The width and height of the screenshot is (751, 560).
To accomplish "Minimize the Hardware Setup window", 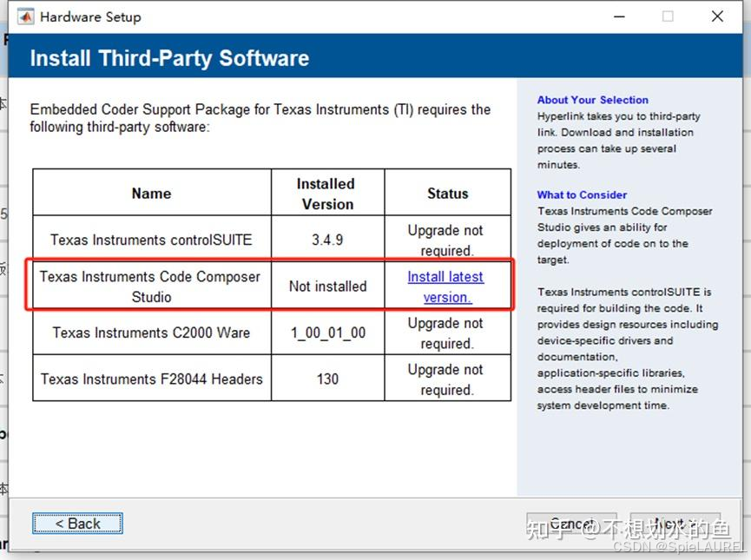I will coord(619,16).
